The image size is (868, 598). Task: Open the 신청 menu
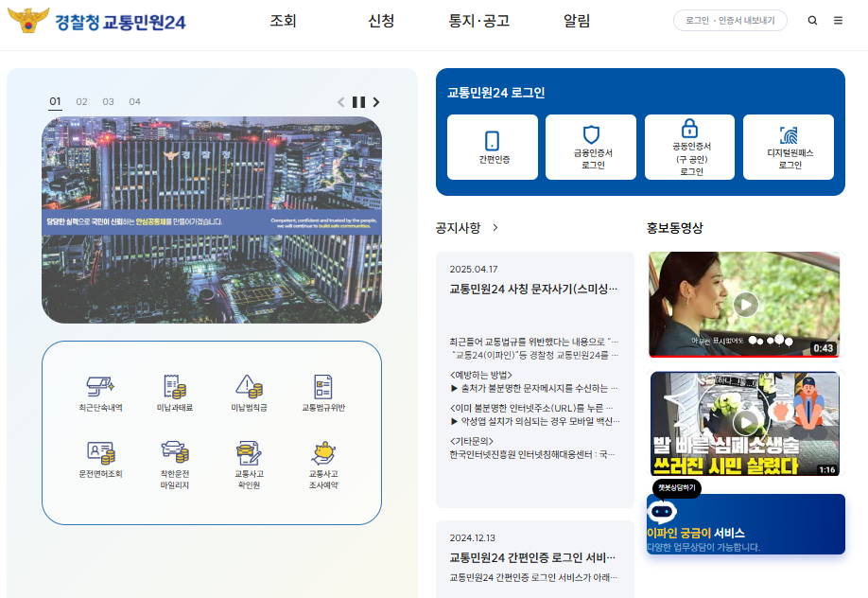point(381,21)
